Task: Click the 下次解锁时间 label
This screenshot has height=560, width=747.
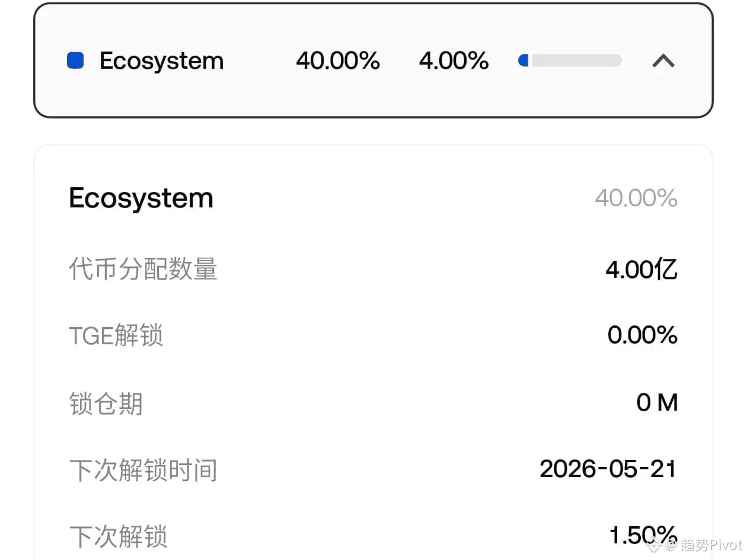Action: (143, 471)
